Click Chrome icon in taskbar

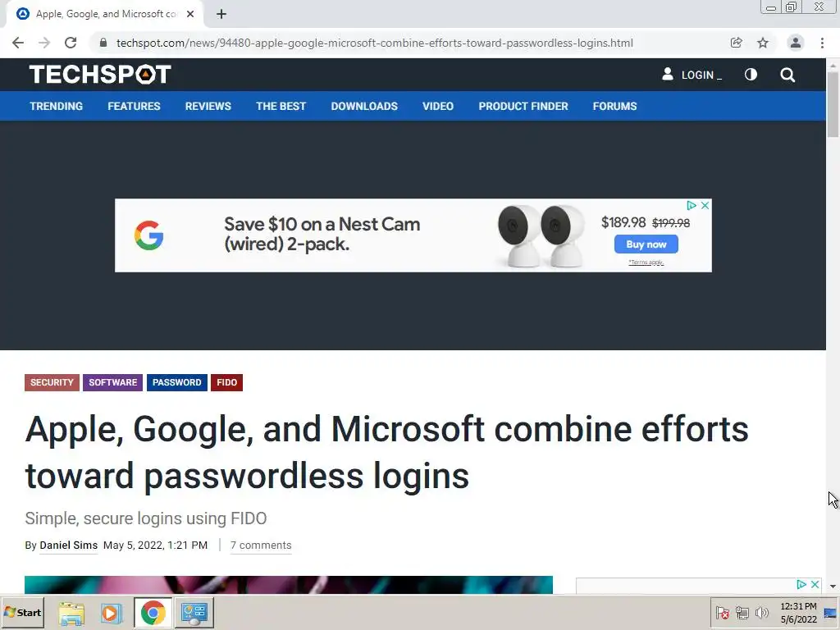click(x=153, y=613)
